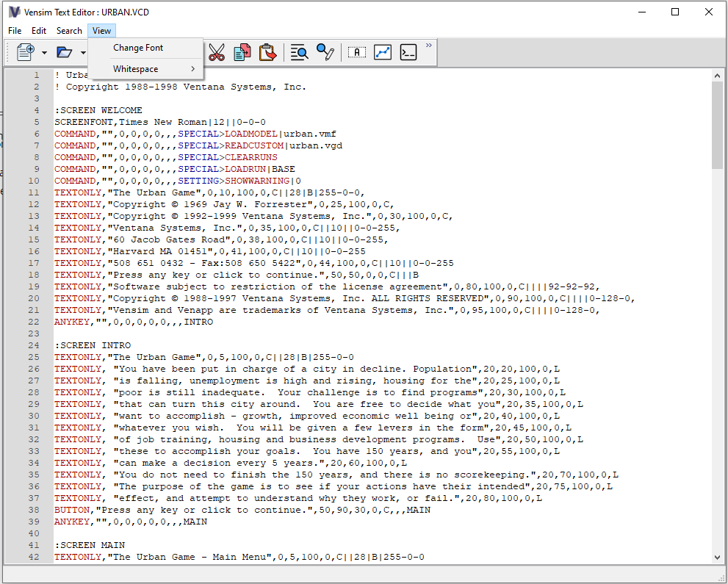Click 'ANYKEY' keyword on line 22
Image resolution: width=728 pixels, height=584 pixels.
(x=72, y=322)
